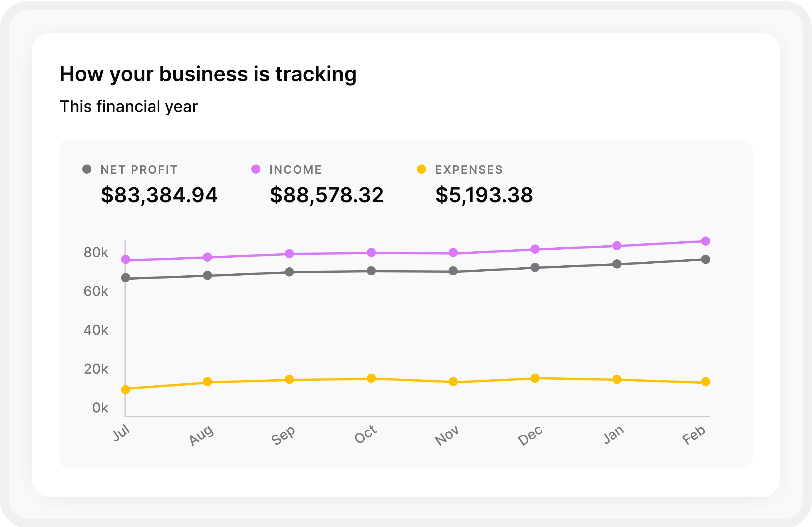Image resolution: width=812 pixels, height=527 pixels.
Task: Click the purple Income legend dot
Action: coord(256,169)
